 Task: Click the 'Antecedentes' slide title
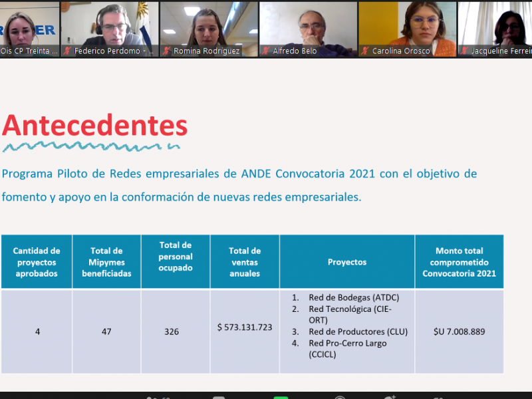point(94,126)
